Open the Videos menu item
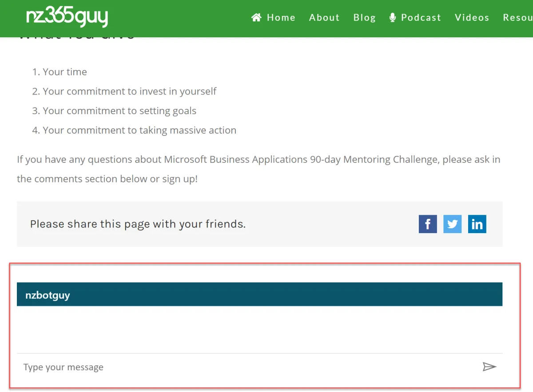 (x=472, y=17)
